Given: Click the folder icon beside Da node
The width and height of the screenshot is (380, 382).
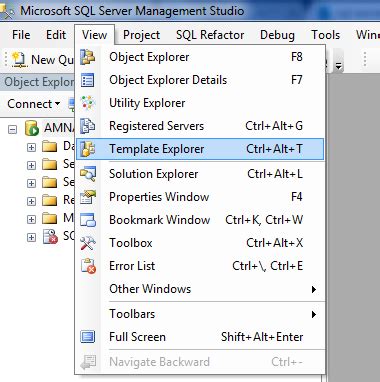Looking at the screenshot, I should point(50,147).
